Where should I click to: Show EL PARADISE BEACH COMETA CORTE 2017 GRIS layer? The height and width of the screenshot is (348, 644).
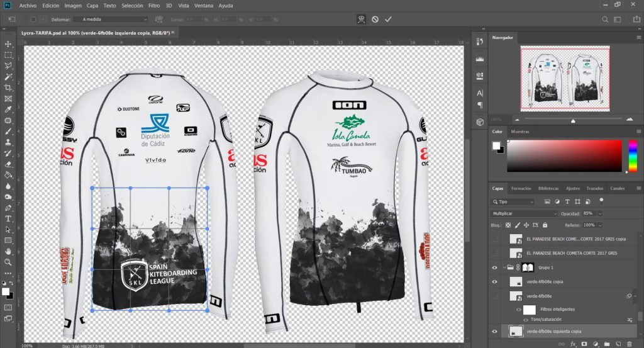pyautogui.click(x=494, y=253)
